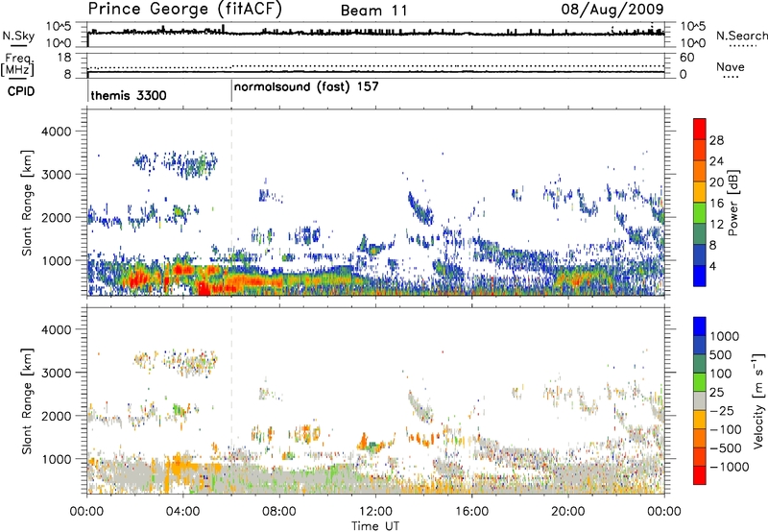Click the '60' Nave axis tick label
This screenshot has height=532, width=768.
pos(686,58)
